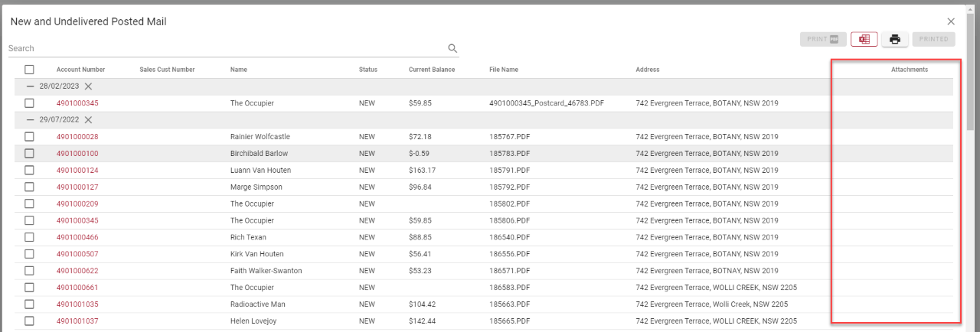This screenshot has height=332, width=980.
Task: Click the Printed button
Action: [933, 39]
